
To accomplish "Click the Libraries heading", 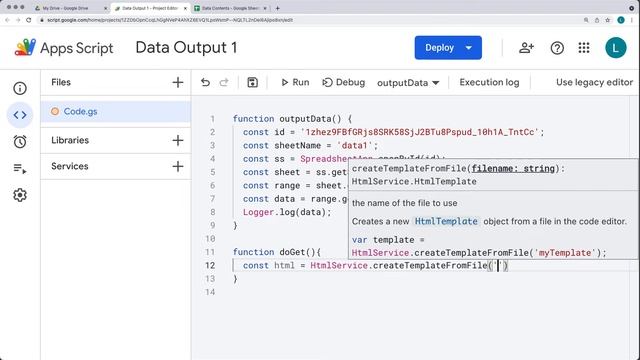I will (70, 140).
